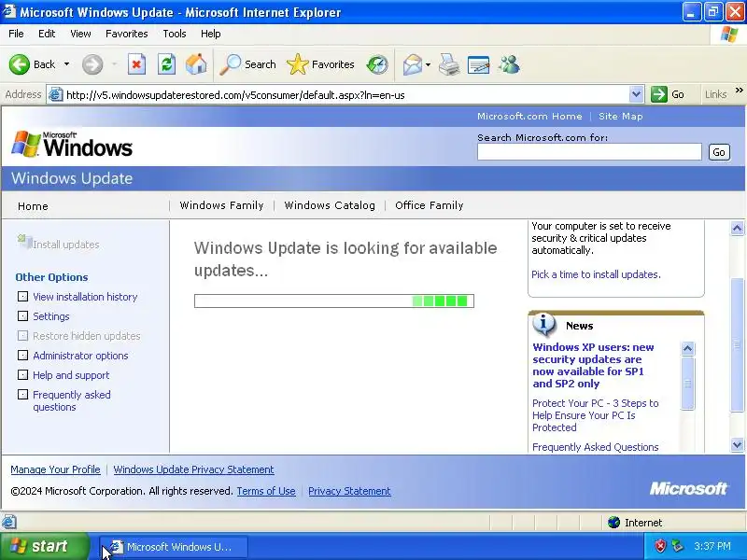Click box beside View installation history
Viewport: 747px width, 560px height.
(x=22, y=296)
